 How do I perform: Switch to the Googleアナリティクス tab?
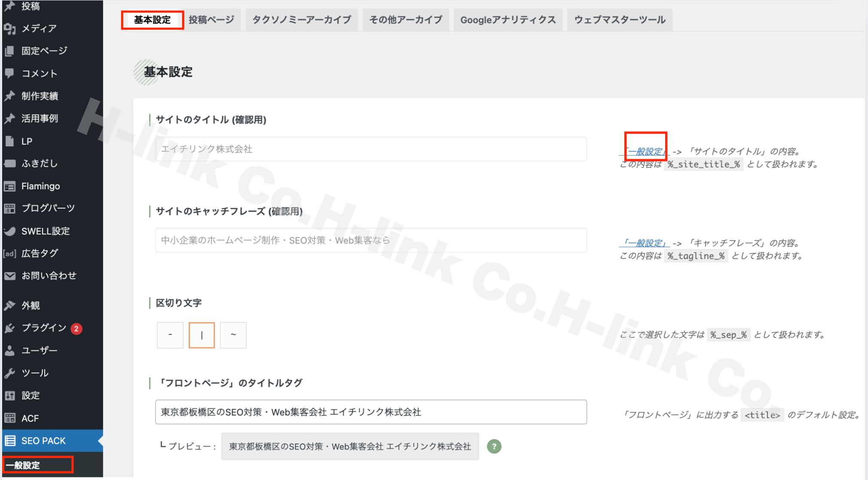click(508, 19)
